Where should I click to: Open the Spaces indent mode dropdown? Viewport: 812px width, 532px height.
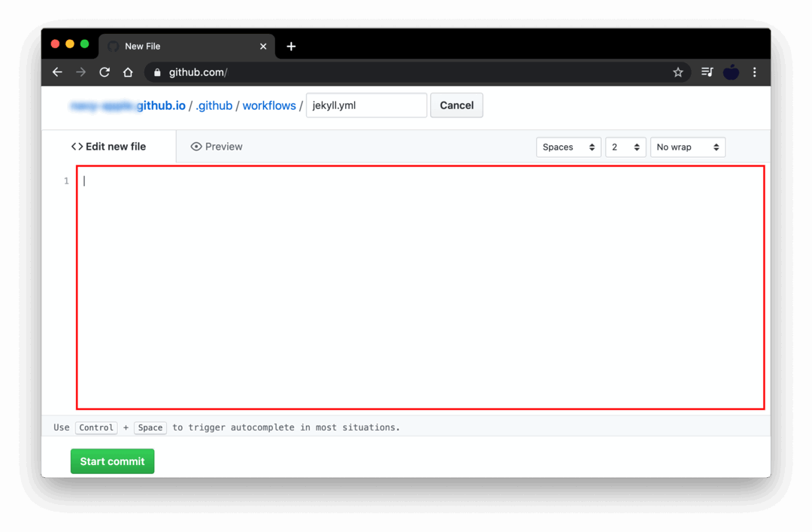point(568,147)
